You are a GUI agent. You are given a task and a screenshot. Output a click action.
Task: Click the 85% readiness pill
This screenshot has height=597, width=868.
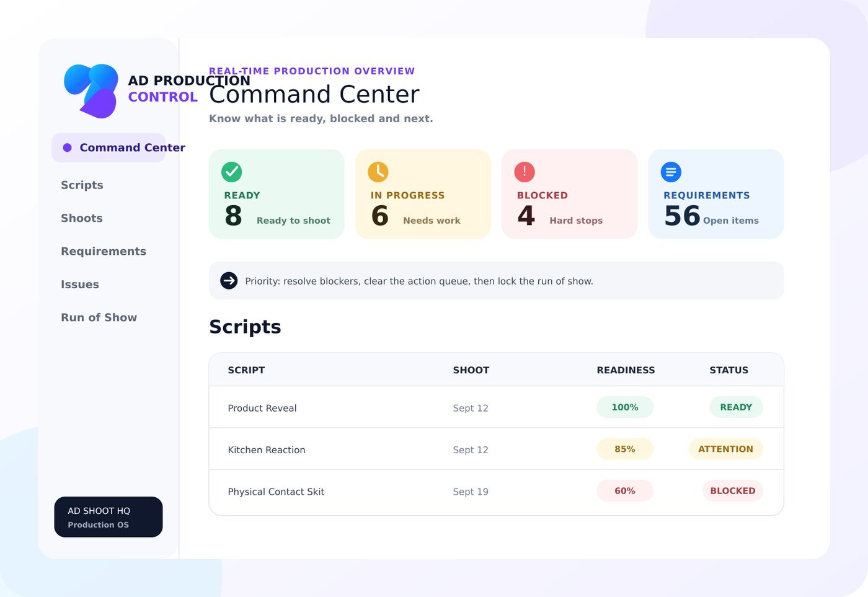(625, 449)
